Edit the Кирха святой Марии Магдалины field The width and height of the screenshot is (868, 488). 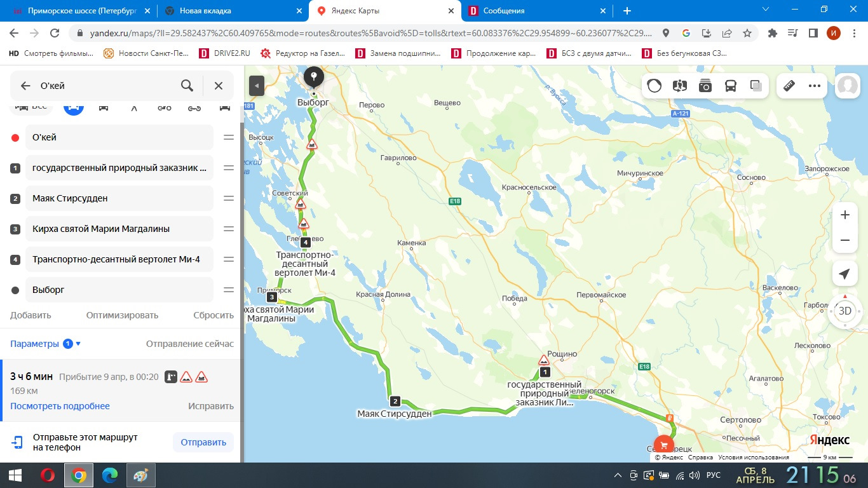(x=119, y=229)
